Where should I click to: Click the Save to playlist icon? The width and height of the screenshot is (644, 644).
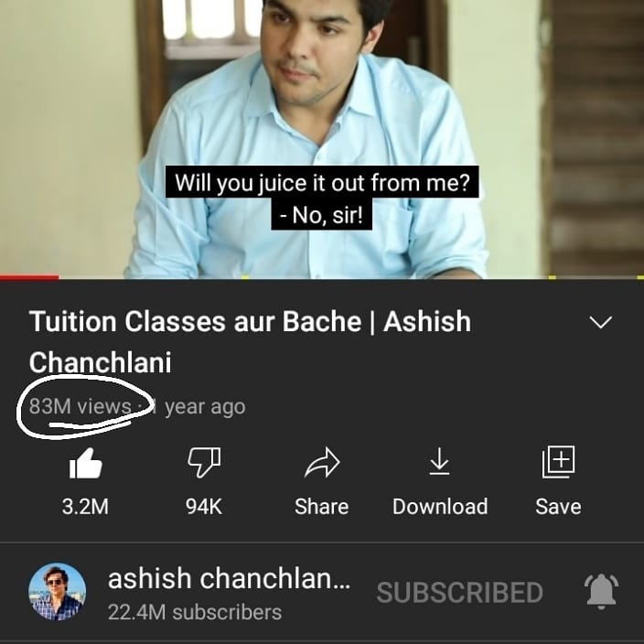pyautogui.click(x=558, y=462)
